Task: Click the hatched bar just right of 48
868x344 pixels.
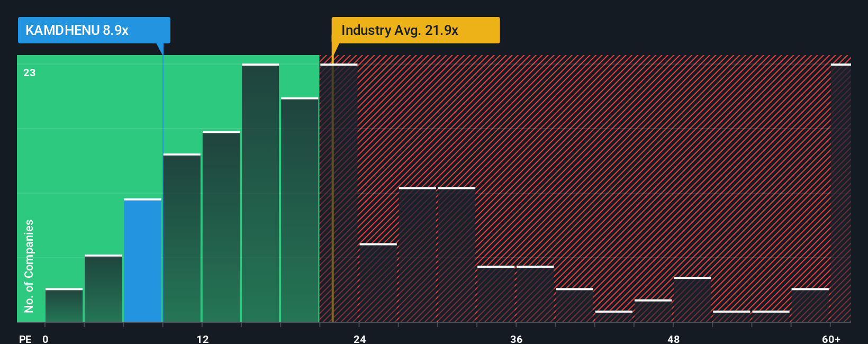Action: [692, 300]
